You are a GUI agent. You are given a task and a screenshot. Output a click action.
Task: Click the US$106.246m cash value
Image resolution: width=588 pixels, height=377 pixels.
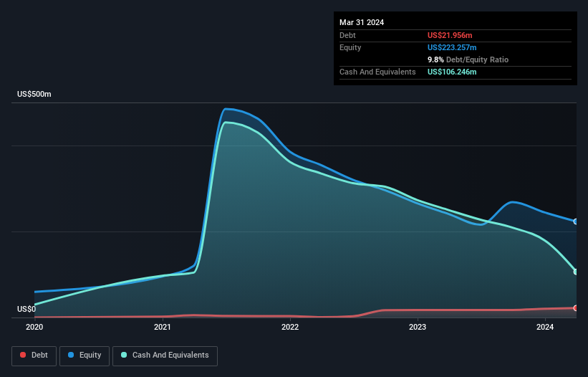tap(452, 72)
